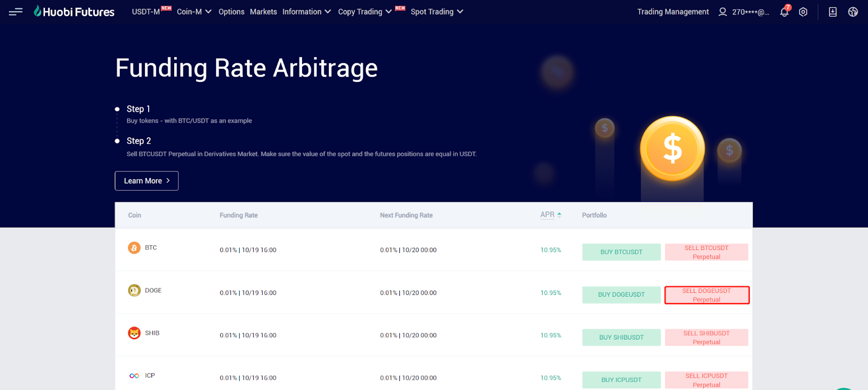Click DOGE row 10.95% APR value
The height and width of the screenshot is (390, 868).
click(551, 293)
